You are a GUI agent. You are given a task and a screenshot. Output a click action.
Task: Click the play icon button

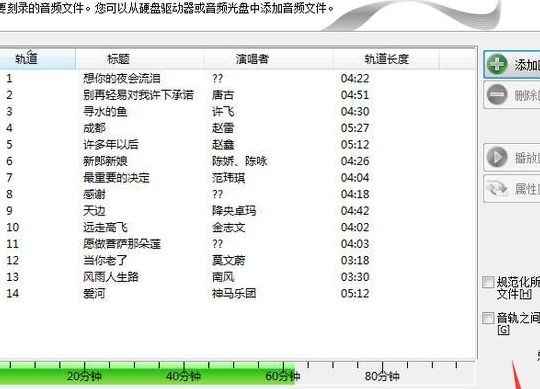coord(497,157)
